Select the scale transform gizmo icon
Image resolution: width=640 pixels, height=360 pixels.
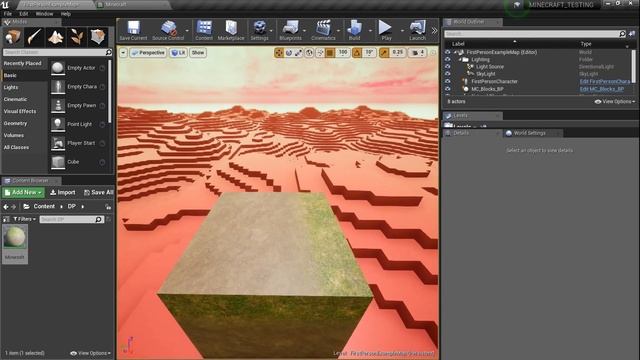pos(299,53)
